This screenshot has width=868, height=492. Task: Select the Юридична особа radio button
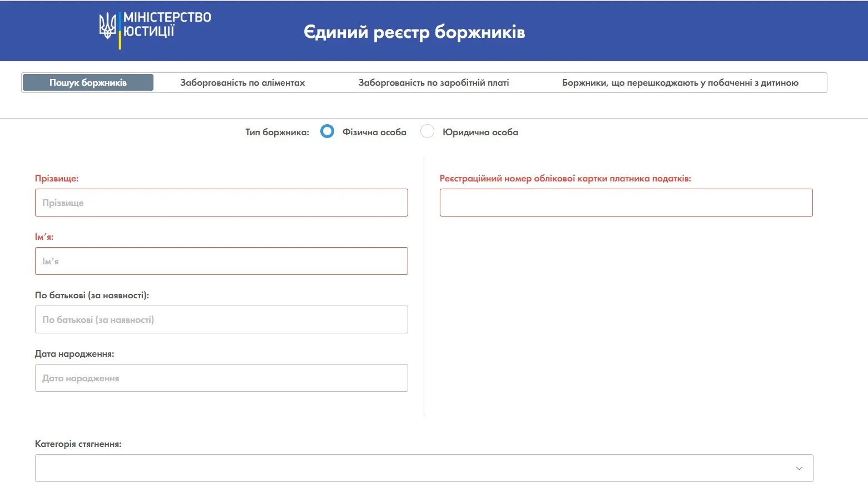tap(427, 131)
